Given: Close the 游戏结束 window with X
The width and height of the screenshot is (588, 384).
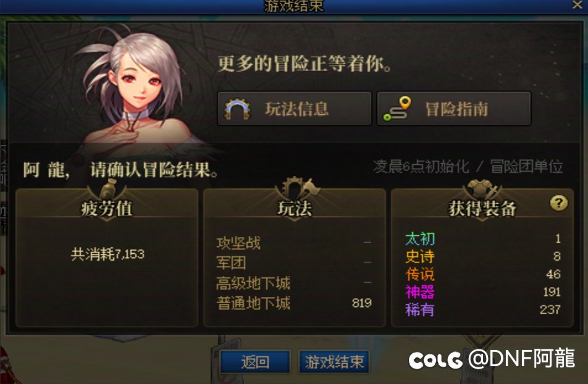Looking at the screenshot, I should click(577, 5).
